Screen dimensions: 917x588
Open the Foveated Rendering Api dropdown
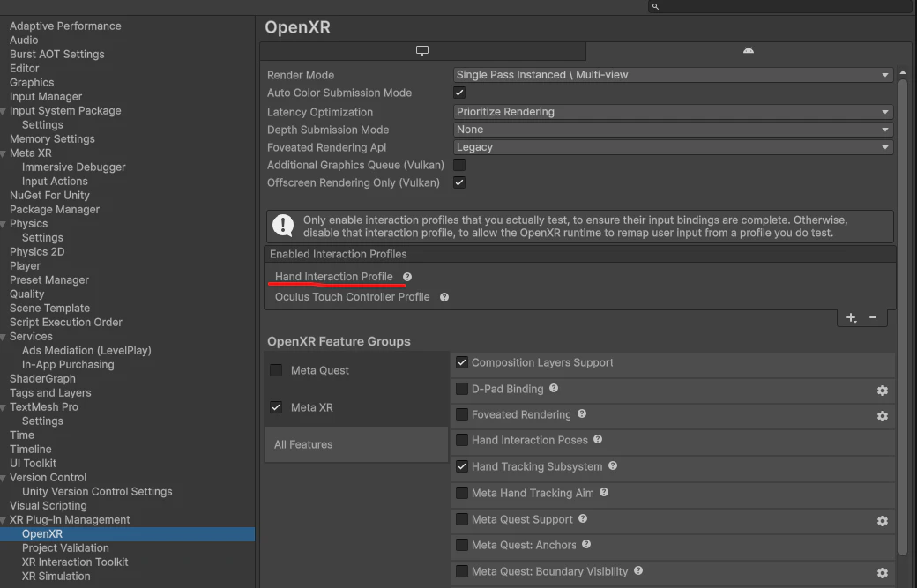[673, 147]
